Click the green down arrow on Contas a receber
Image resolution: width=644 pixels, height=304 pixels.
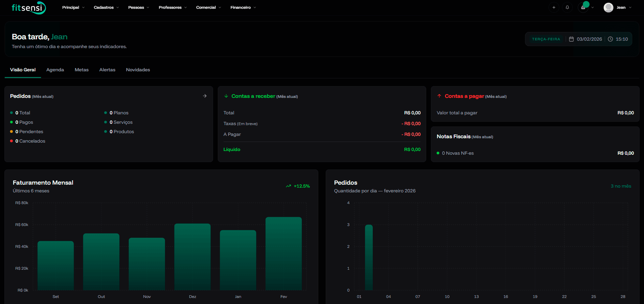[x=226, y=96]
